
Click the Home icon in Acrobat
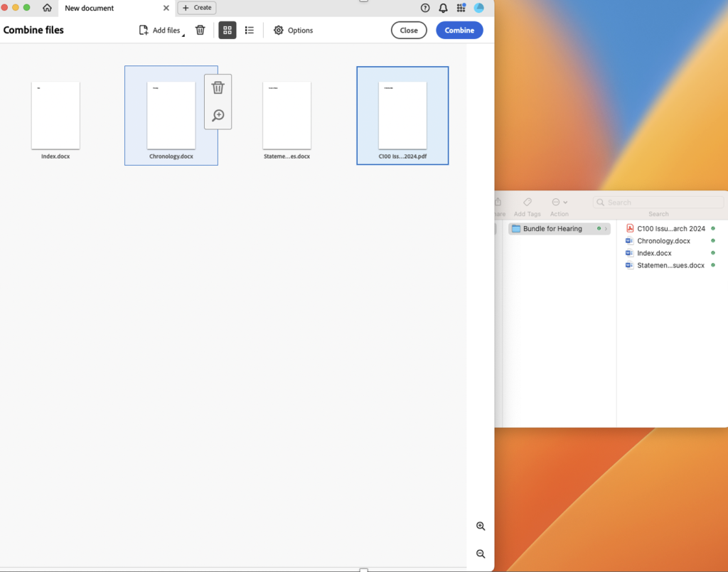[47, 8]
